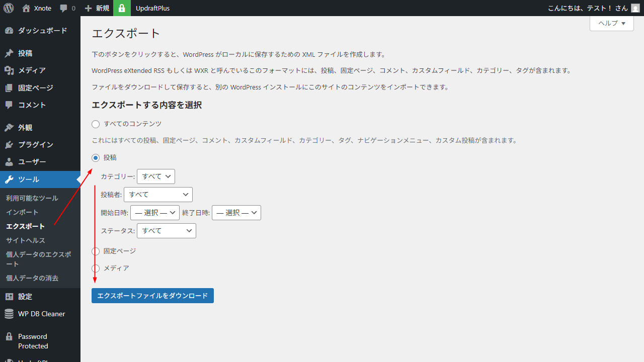Go to サイトヘルス submenu link
Image resolution: width=644 pixels, height=362 pixels.
26,240
